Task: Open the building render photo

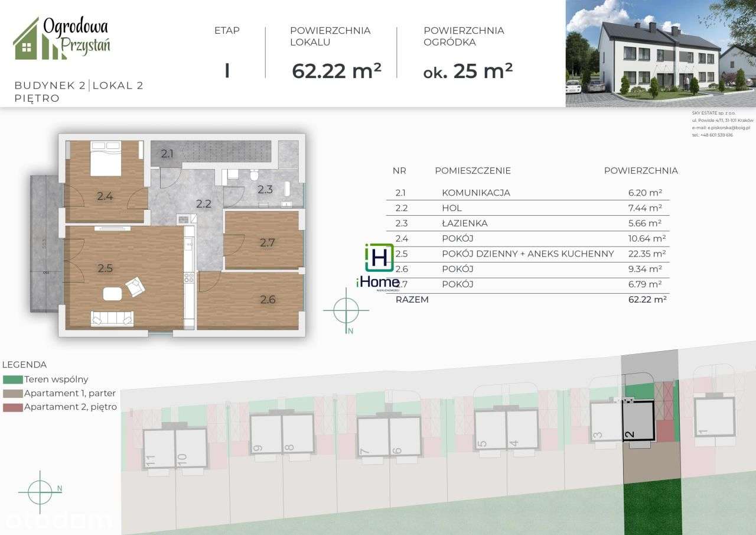Action: pos(661,53)
